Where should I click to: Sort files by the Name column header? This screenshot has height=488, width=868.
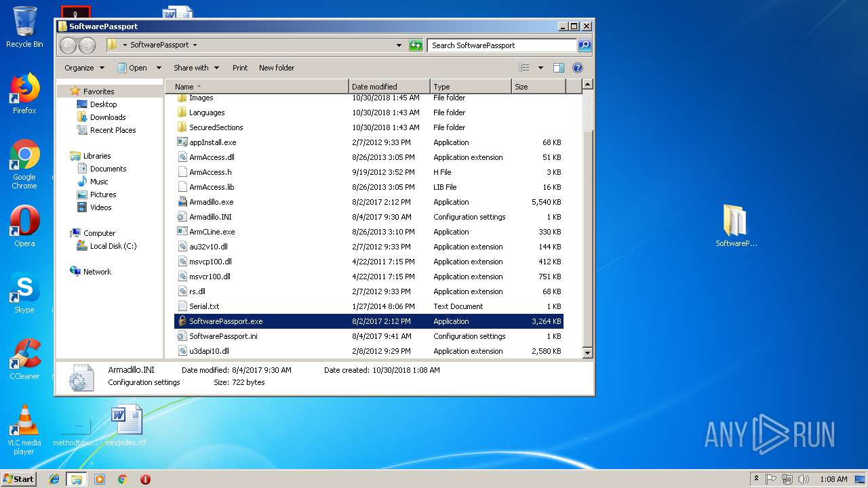[257, 87]
